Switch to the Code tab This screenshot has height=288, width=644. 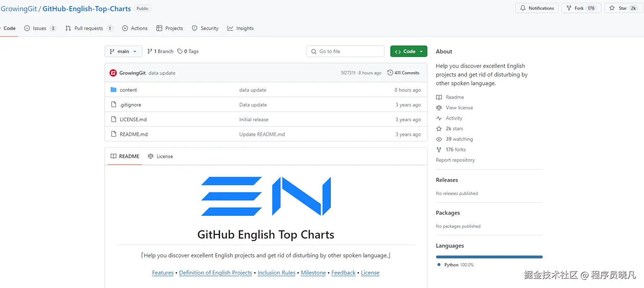[9, 28]
